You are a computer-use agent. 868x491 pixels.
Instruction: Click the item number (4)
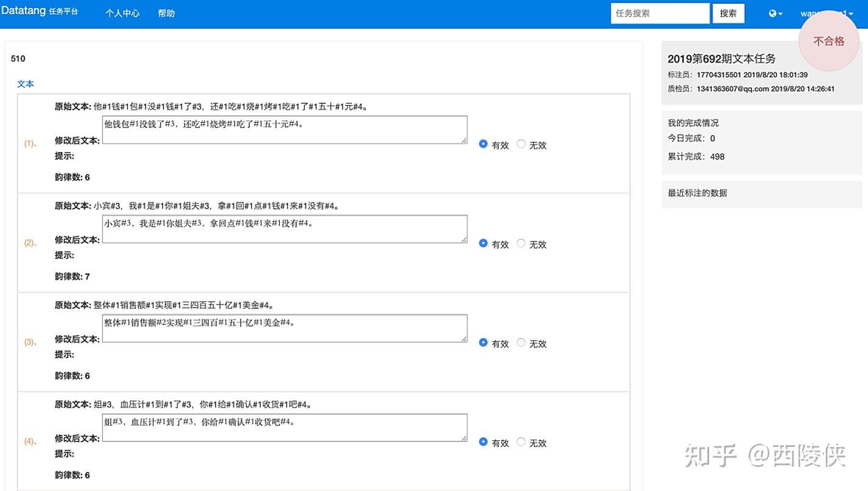click(x=31, y=441)
